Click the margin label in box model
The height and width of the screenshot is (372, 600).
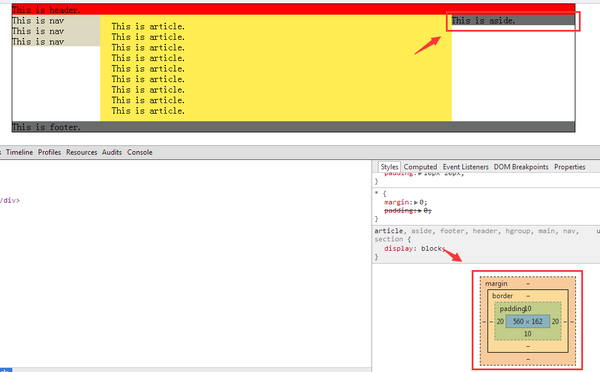(x=496, y=284)
